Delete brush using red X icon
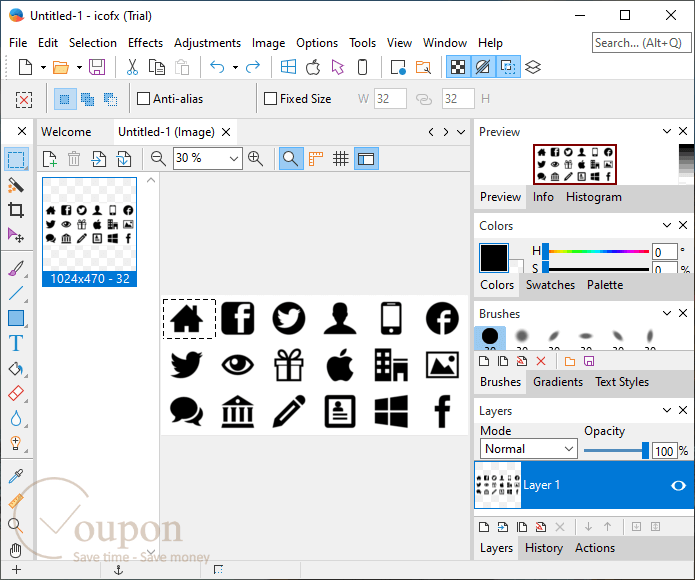Viewport: 695px width, 580px height. [x=541, y=362]
